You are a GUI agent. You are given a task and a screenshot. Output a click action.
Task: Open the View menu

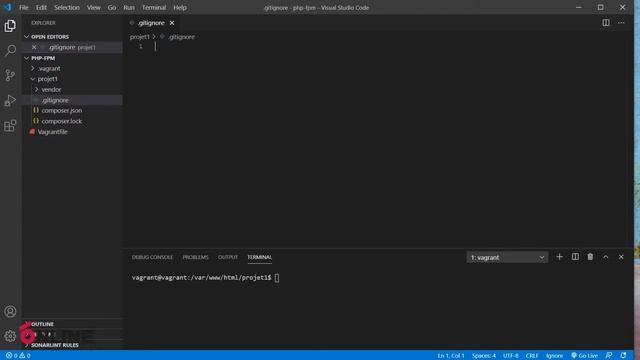pyautogui.click(x=93, y=7)
